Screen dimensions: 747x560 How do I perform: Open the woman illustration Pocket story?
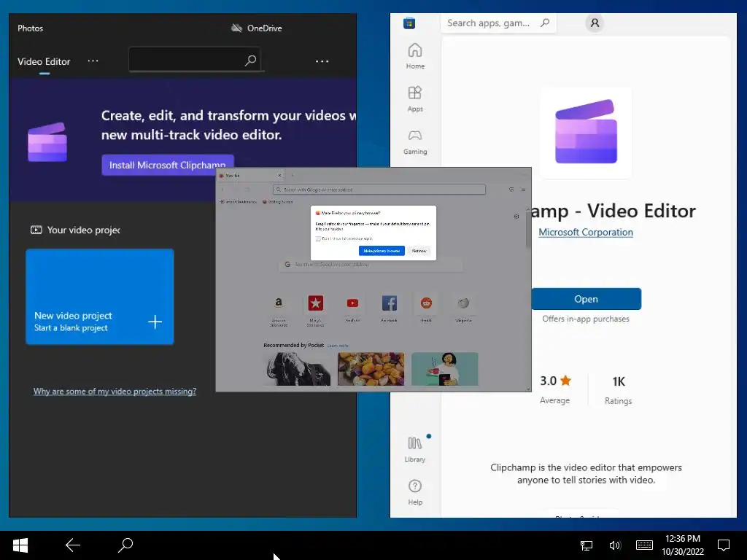(444, 369)
